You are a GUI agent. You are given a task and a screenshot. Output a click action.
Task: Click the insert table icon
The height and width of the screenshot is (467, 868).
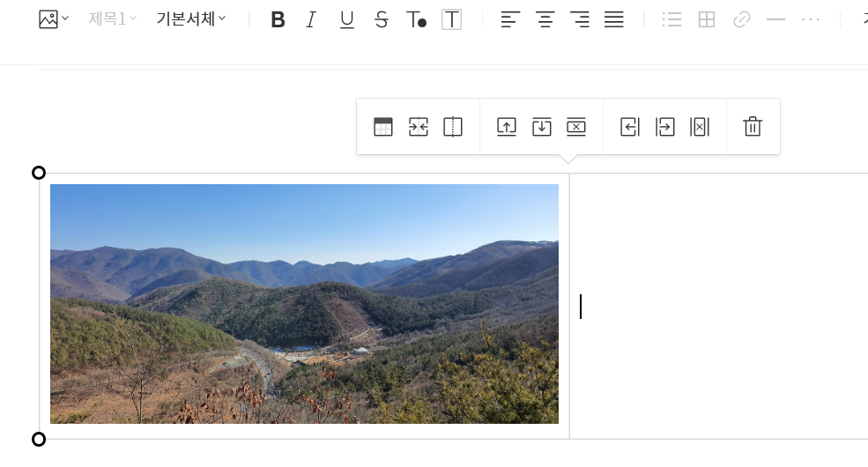click(707, 20)
